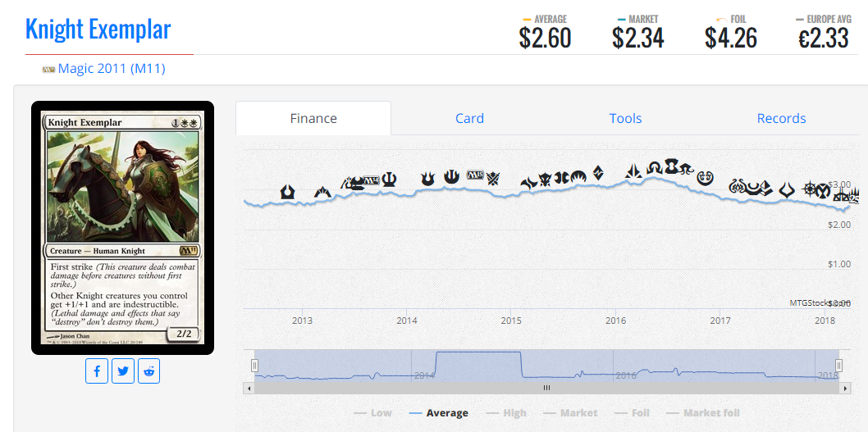Screen dimensions: 868x432
Task: Share the card on Reddit
Action: click(x=149, y=371)
